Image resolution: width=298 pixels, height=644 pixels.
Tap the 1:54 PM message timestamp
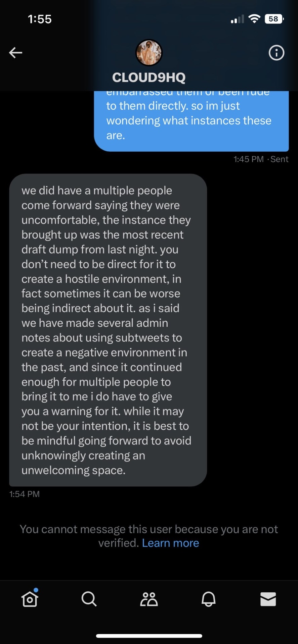click(x=25, y=494)
